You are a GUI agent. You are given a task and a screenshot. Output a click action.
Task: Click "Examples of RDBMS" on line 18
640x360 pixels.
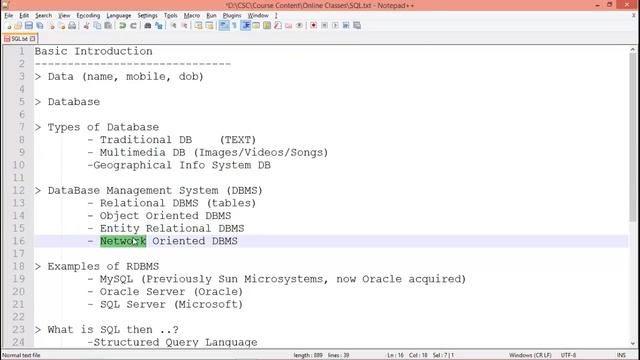click(x=103, y=266)
